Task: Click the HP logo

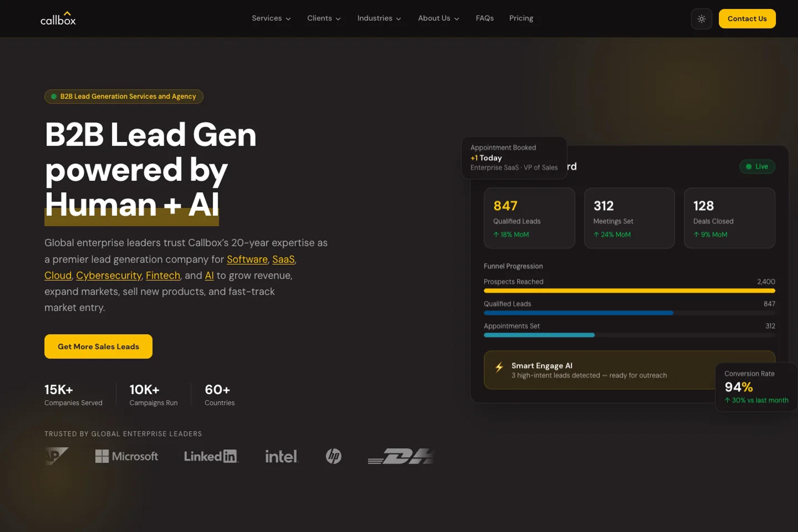Action: tap(334, 456)
